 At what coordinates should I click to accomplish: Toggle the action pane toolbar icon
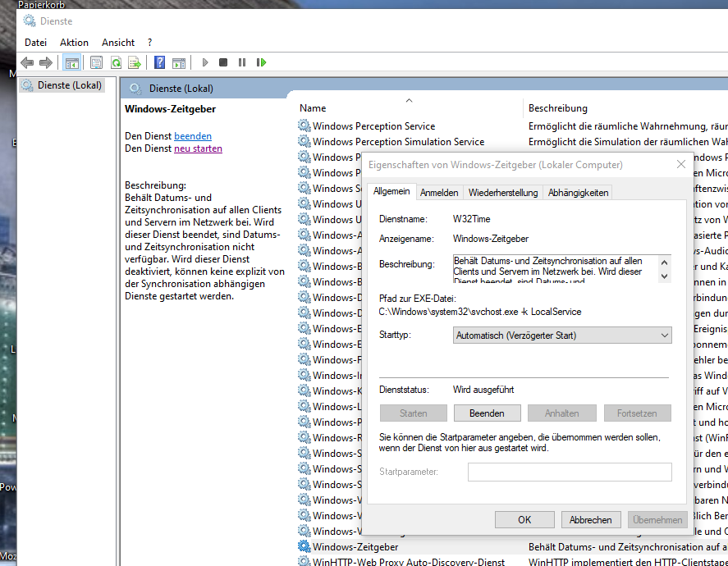(x=179, y=62)
